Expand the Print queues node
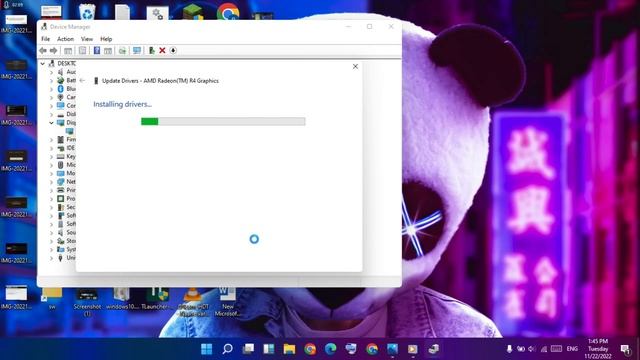Image resolution: width=640 pixels, height=360 pixels. tap(51, 191)
